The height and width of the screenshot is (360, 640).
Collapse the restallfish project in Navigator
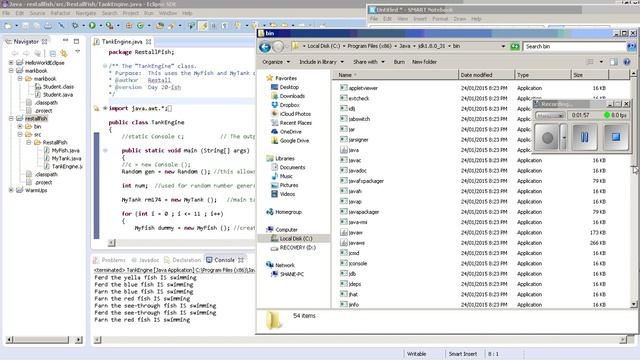pyautogui.click(x=11, y=118)
